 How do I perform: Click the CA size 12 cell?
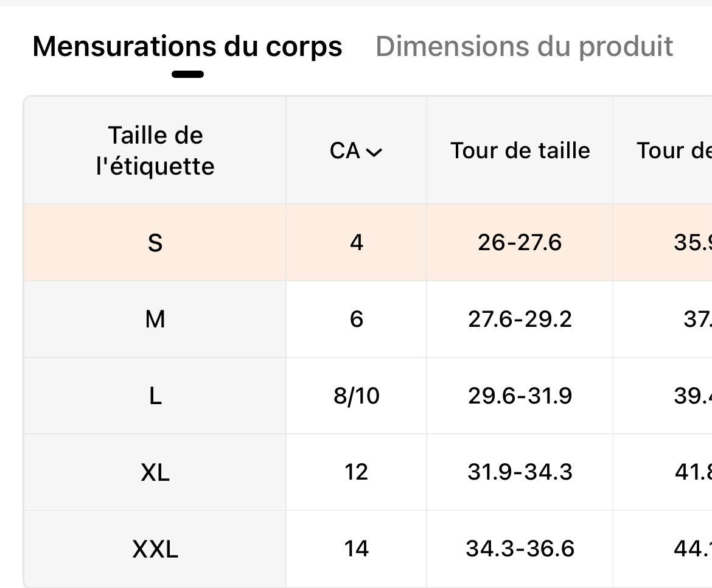(357, 472)
